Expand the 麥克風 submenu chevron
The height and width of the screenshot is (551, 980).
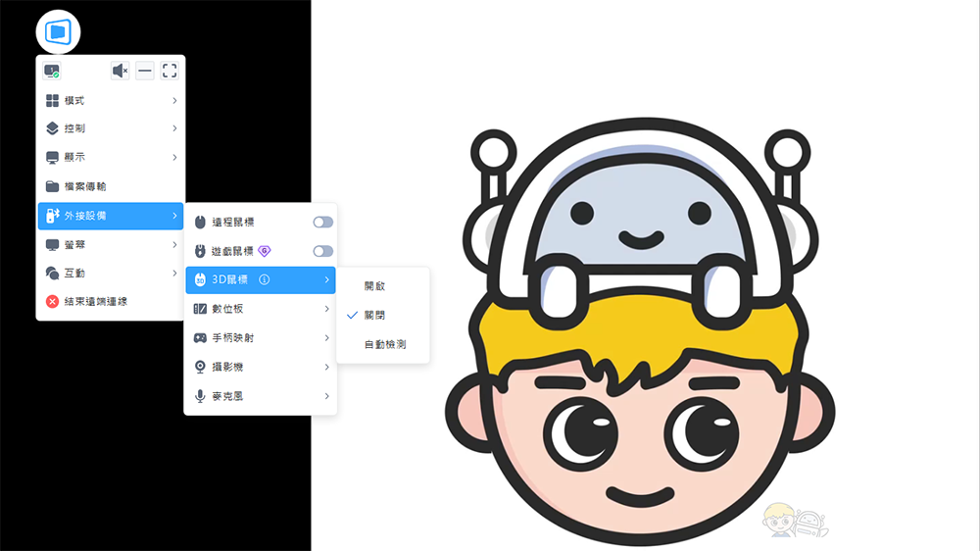[x=326, y=396]
